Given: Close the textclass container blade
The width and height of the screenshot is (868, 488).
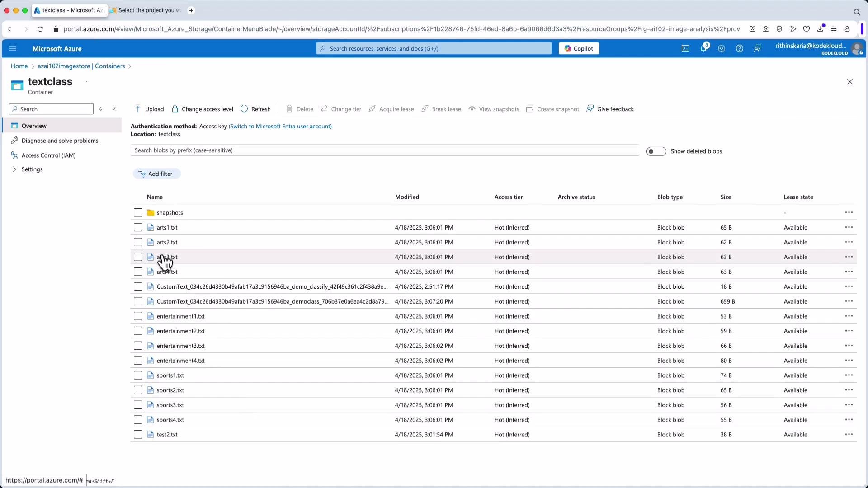Looking at the screenshot, I should (x=850, y=82).
